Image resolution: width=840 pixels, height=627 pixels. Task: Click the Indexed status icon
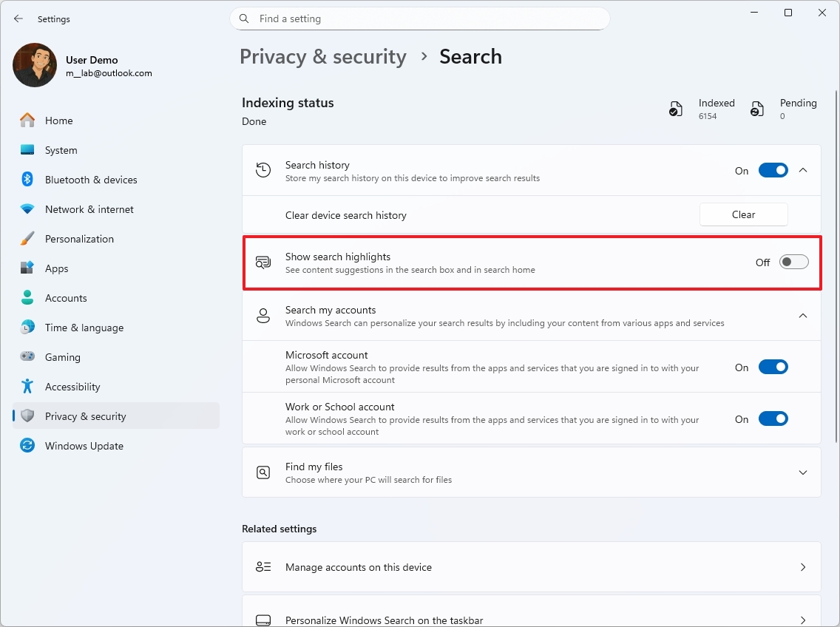pos(675,108)
